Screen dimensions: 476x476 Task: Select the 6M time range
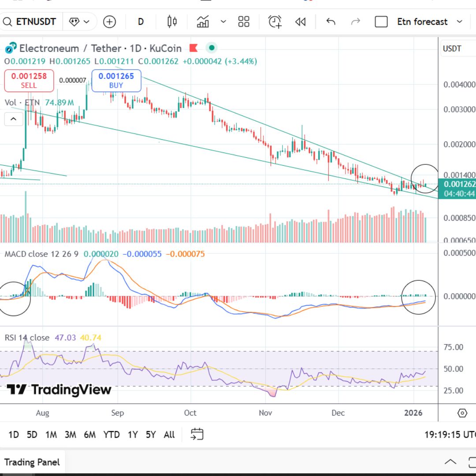tap(89, 435)
